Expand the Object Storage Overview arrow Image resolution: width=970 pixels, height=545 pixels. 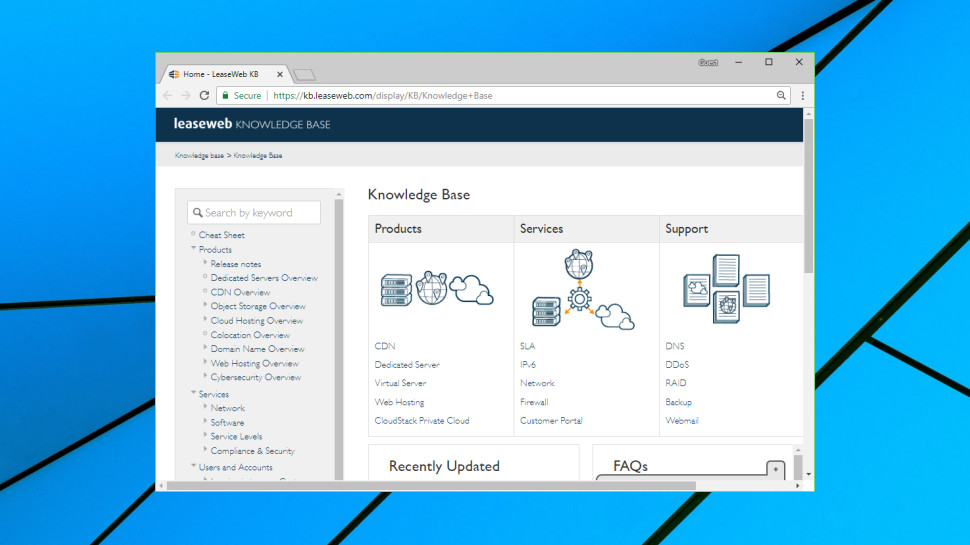[205, 305]
